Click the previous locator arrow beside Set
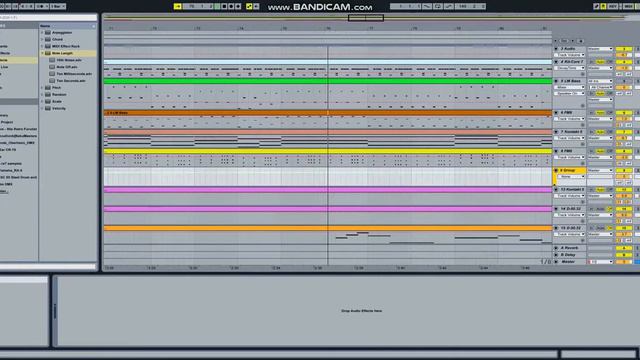The height and width of the screenshot is (360, 640). tap(556, 41)
